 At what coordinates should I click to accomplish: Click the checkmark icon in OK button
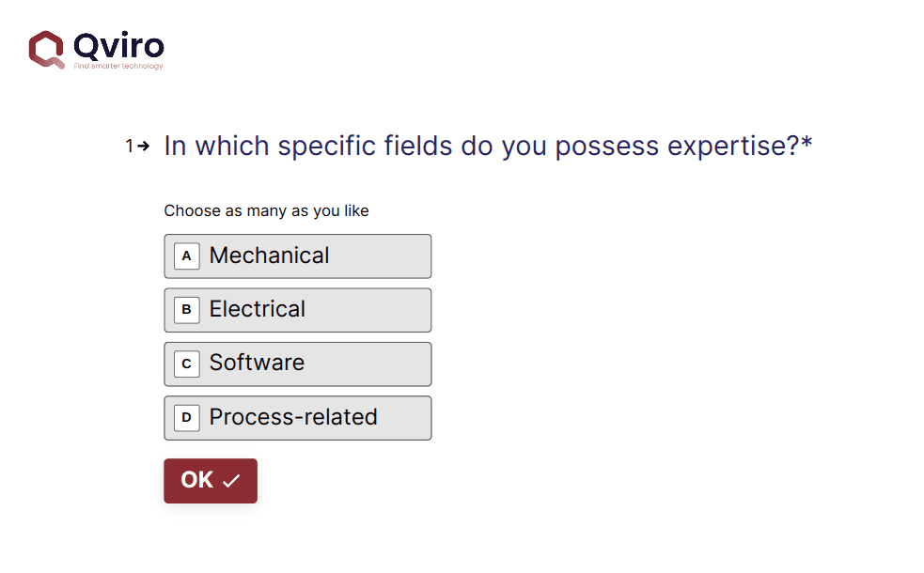[x=231, y=481]
